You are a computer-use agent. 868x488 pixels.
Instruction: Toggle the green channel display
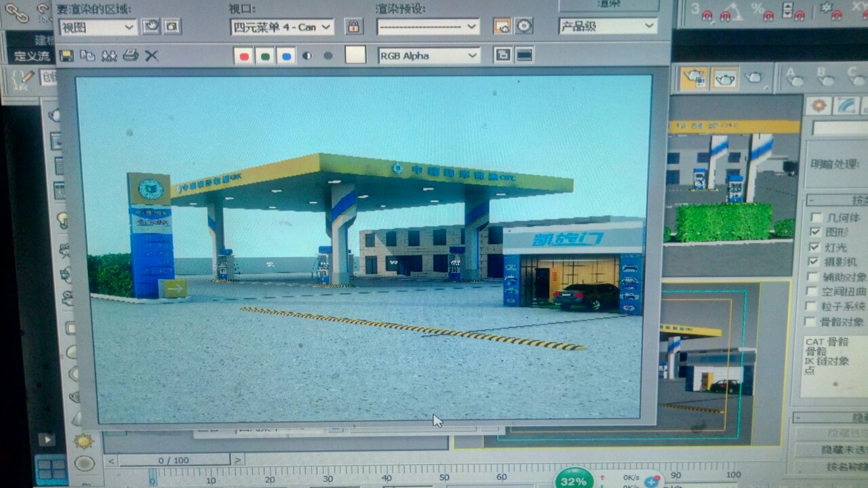265,56
